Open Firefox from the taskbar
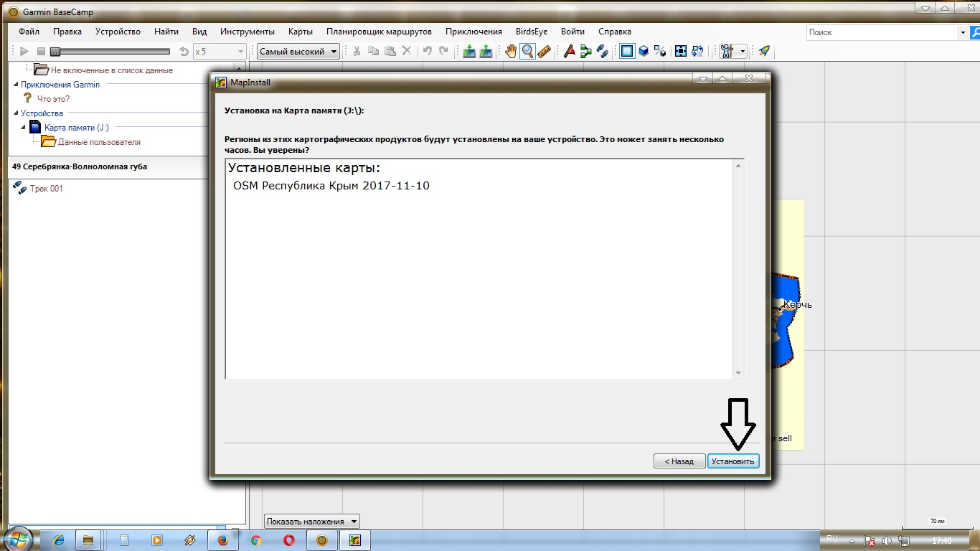Viewport: 980px width, 551px height. [222, 540]
